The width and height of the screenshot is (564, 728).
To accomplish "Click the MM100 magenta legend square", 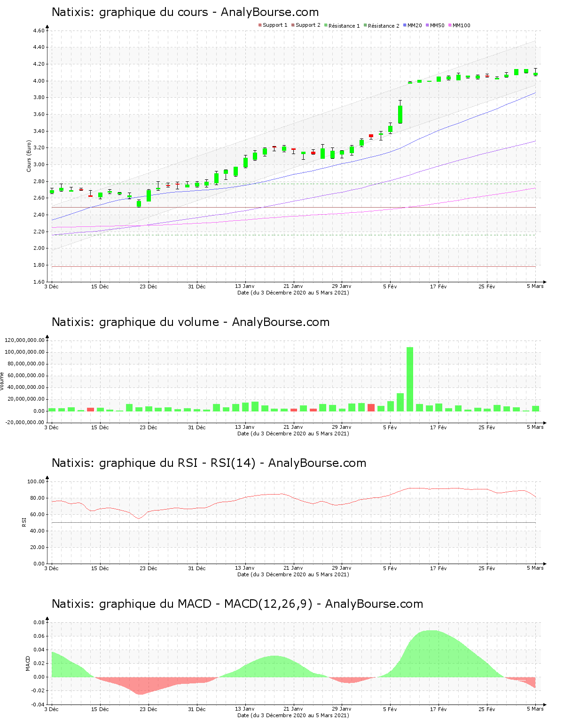I will [x=450, y=25].
